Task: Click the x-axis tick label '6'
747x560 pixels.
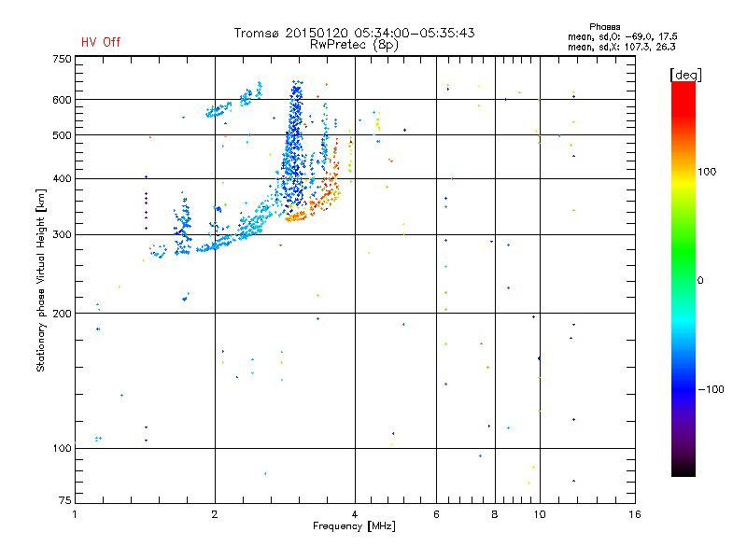Action: point(436,514)
